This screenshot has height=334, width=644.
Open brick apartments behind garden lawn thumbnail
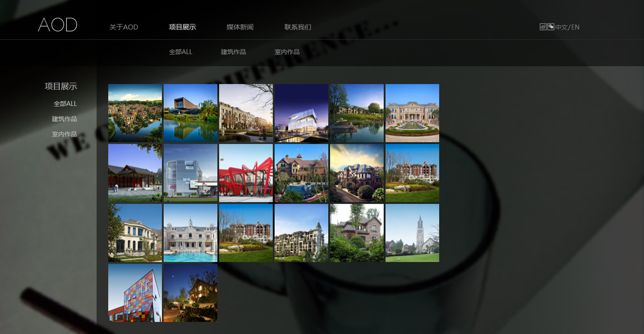point(246,233)
